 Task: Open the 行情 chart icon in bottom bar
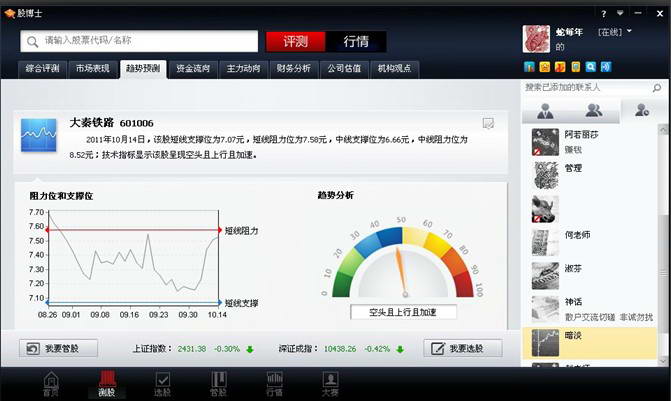click(x=274, y=383)
